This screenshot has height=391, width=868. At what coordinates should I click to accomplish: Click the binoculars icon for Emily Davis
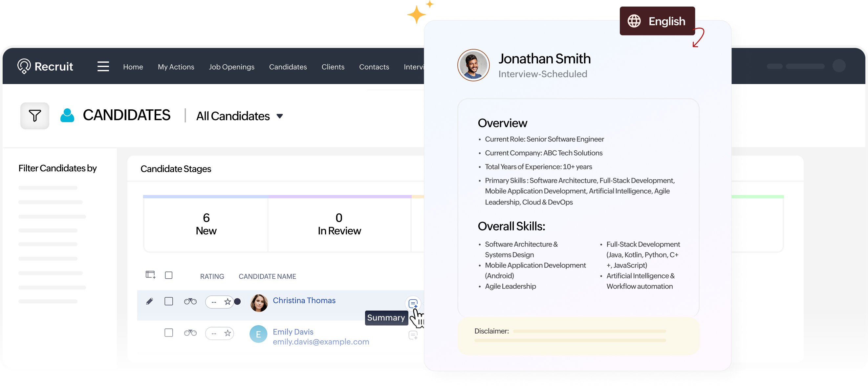[x=190, y=333]
